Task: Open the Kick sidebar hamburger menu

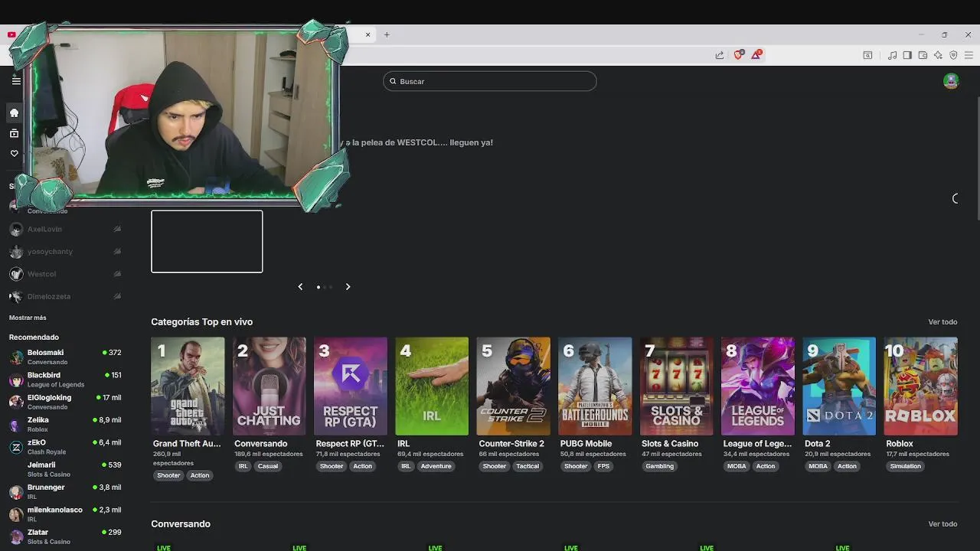Action: click(x=16, y=80)
